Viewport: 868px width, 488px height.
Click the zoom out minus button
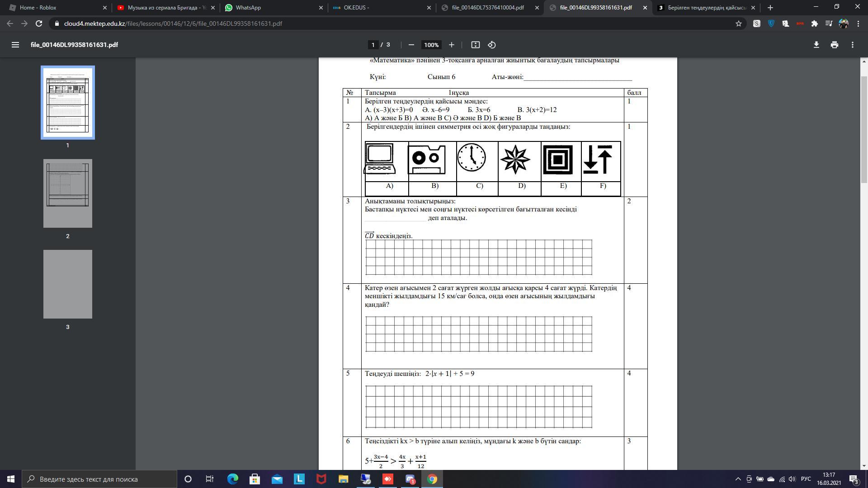coord(411,45)
